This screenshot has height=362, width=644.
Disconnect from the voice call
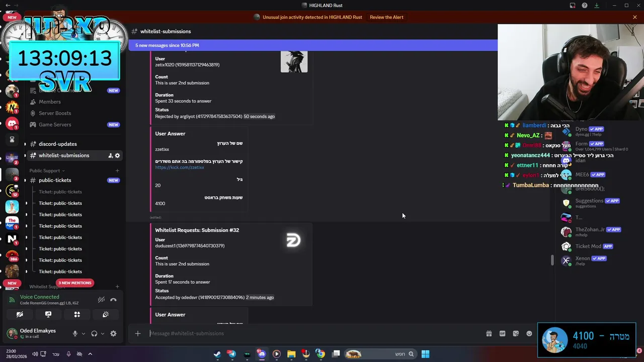point(113,300)
